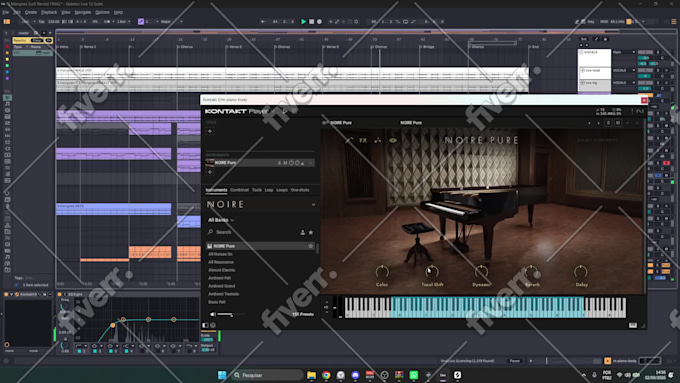Open the FX page in Noire Pure
The image size is (680, 383).
[x=363, y=140]
